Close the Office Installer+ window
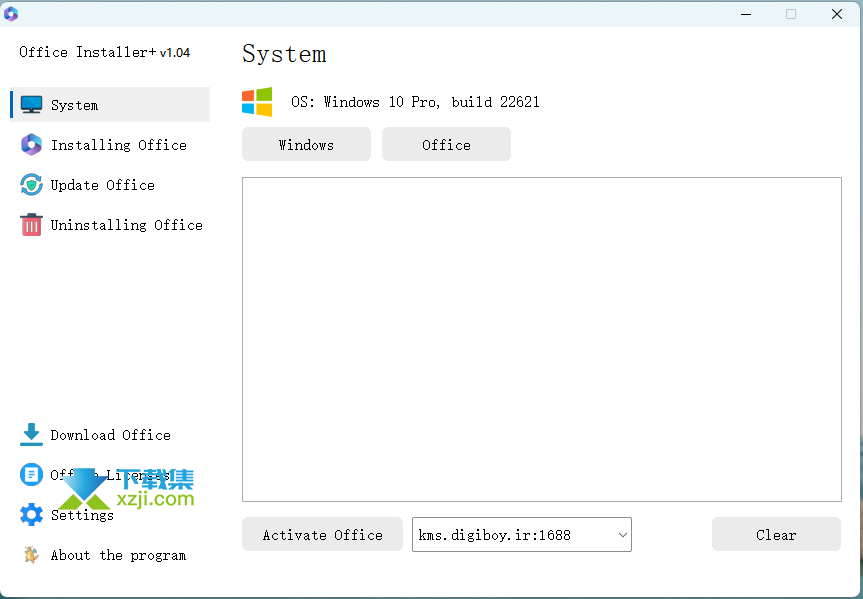This screenshot has height=599, width=863. pyautogui.click(x=837, y=14)
